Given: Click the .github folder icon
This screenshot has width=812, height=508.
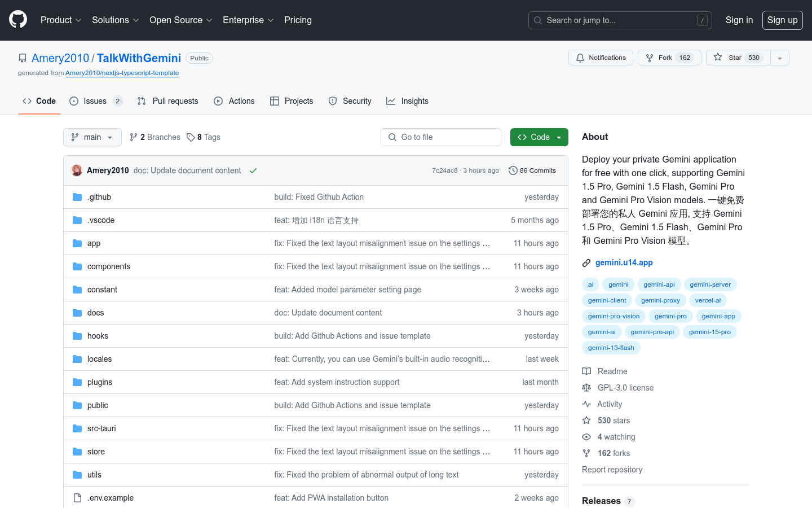Looking at the screenshot, I should [x=77, y=197].
